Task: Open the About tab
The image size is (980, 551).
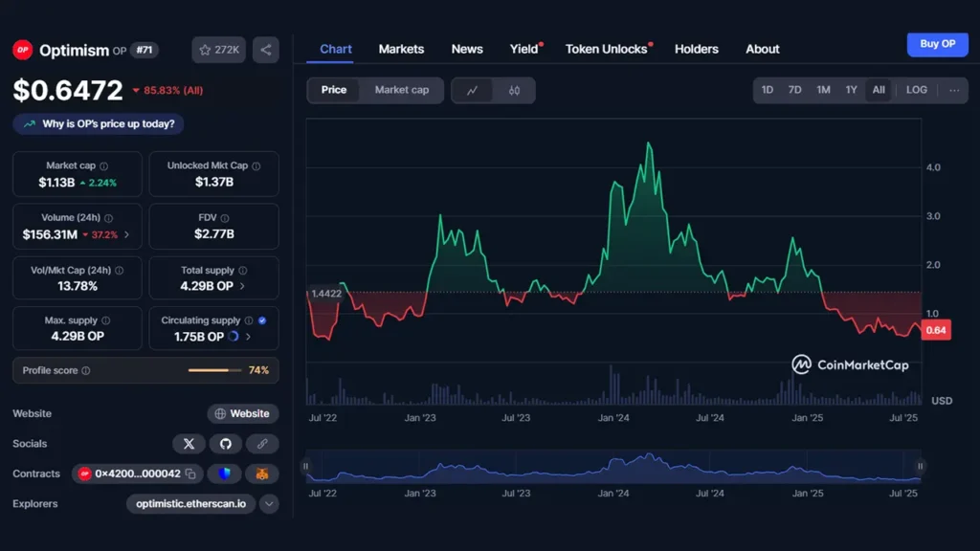Action: coord(763,49)
